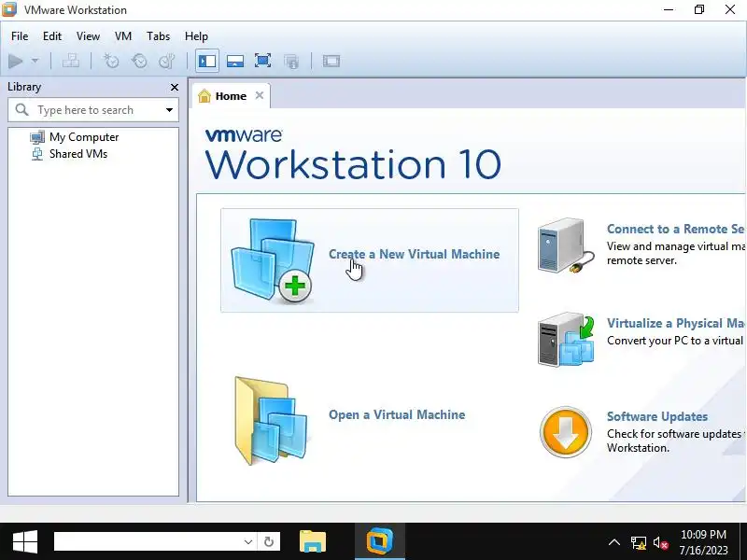This screenshot has height=560, width=747.
Task: Click the Take Snapshot toolbar icon
Action: 111,61
